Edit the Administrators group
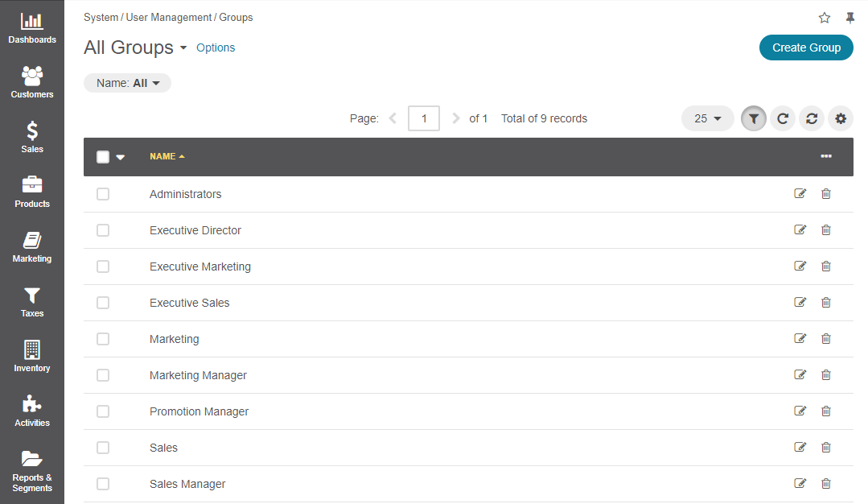Screen dimensions: 868x504 (x=800, y=194)
